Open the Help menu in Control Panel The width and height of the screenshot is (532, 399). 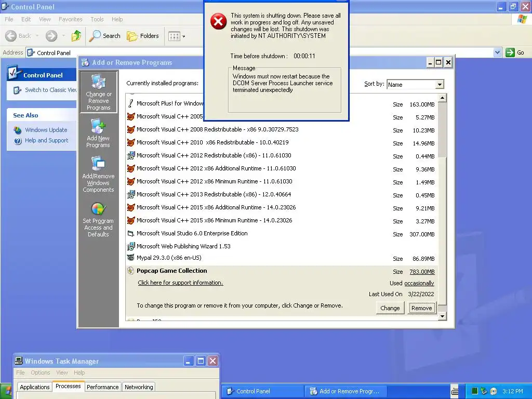[x=117, y=19]
